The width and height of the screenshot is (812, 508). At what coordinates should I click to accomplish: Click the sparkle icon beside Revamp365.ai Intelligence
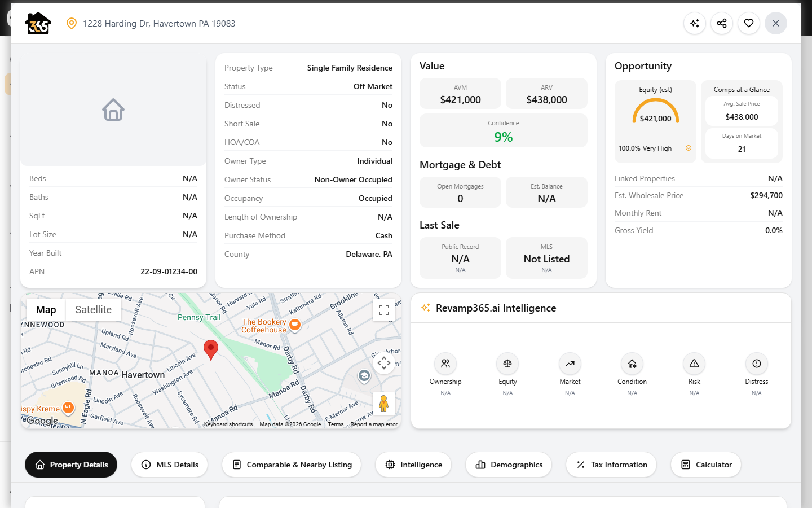tap(426, 308)
